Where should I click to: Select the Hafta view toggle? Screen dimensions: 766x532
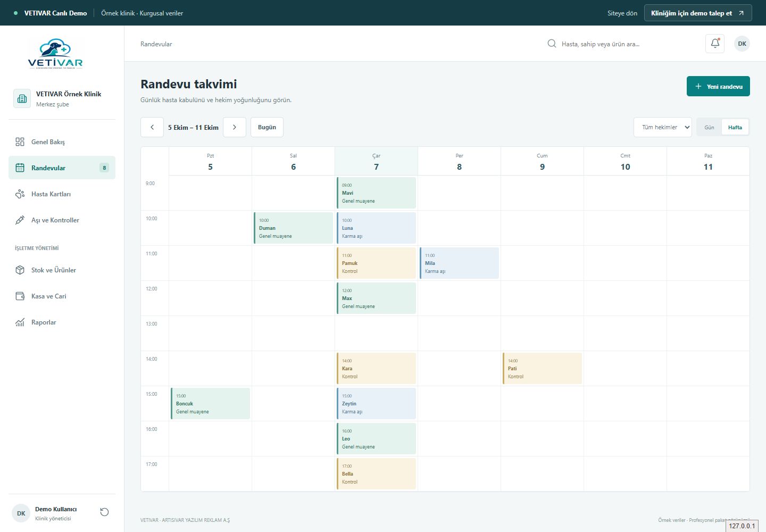(735, 127)
